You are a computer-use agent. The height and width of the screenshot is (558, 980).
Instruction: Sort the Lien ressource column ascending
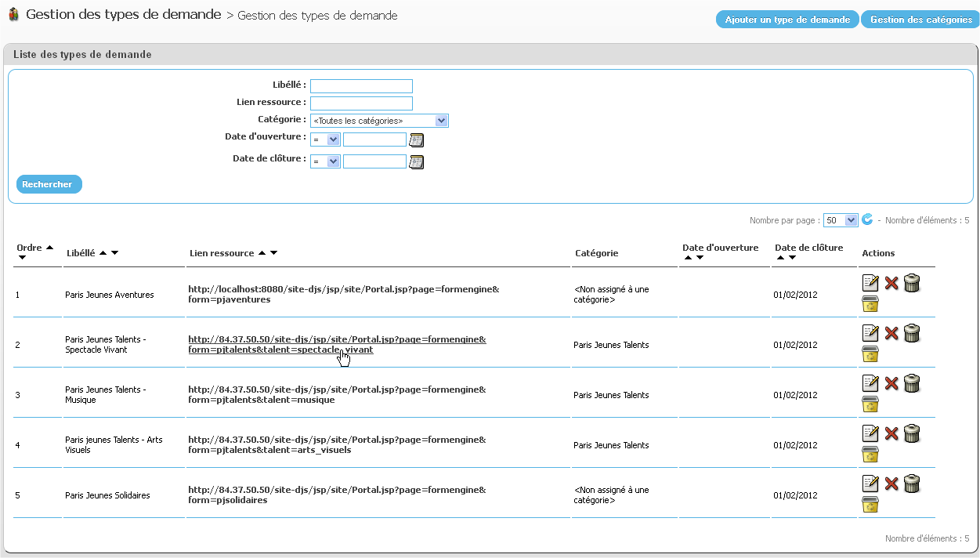point(262,253)
